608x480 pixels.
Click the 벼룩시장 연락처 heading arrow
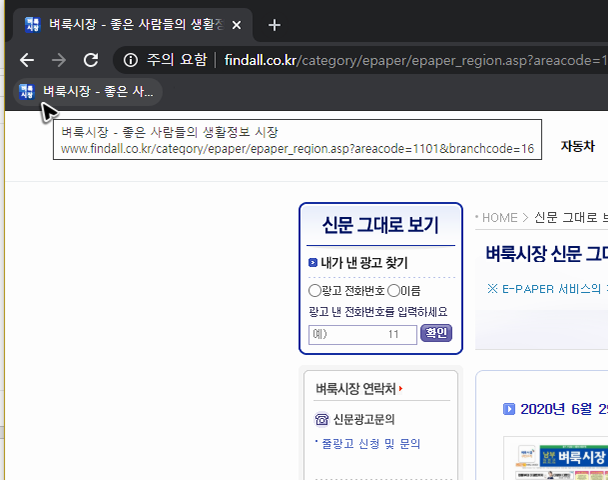(401, 388)
